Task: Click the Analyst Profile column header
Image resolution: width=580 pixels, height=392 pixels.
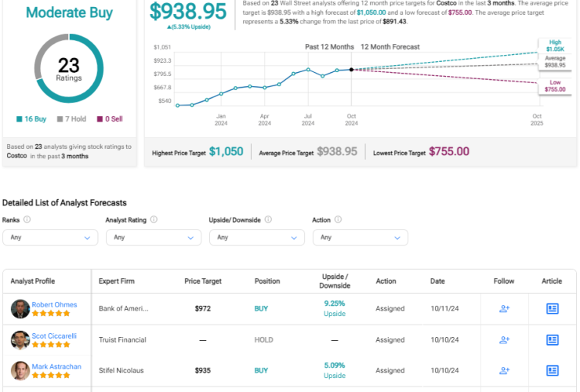Action: tap(33, 281)
